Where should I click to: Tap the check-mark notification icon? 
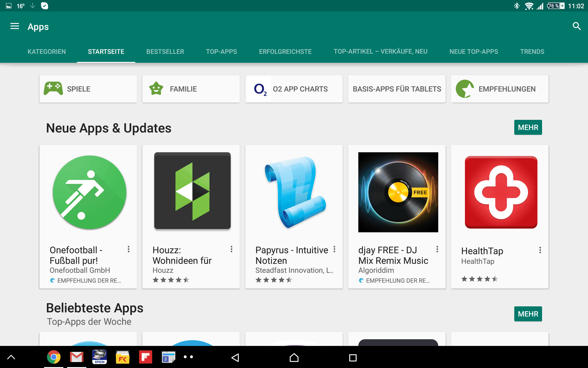click(45, 6)
